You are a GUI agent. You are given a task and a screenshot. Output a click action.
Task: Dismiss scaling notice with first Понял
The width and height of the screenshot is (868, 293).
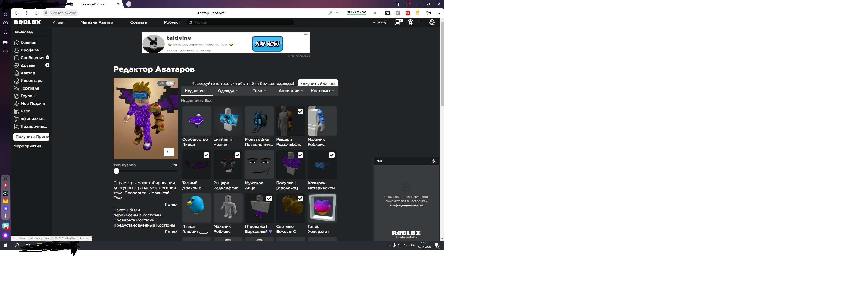click(171, 205)
